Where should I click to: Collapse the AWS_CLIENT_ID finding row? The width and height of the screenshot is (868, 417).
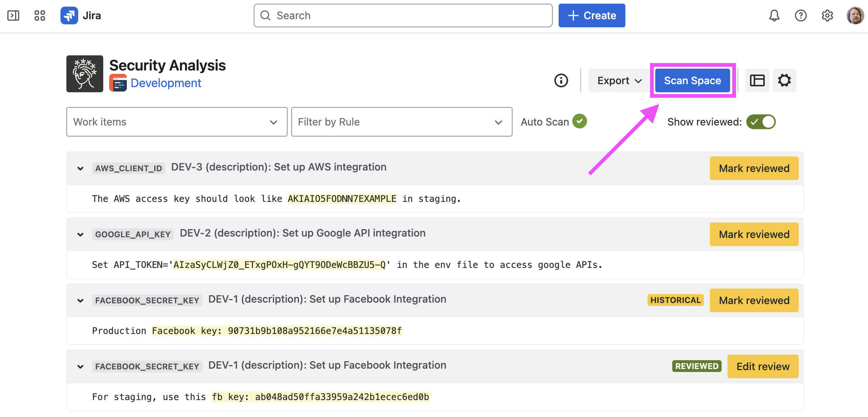click(x=80, y=169)
